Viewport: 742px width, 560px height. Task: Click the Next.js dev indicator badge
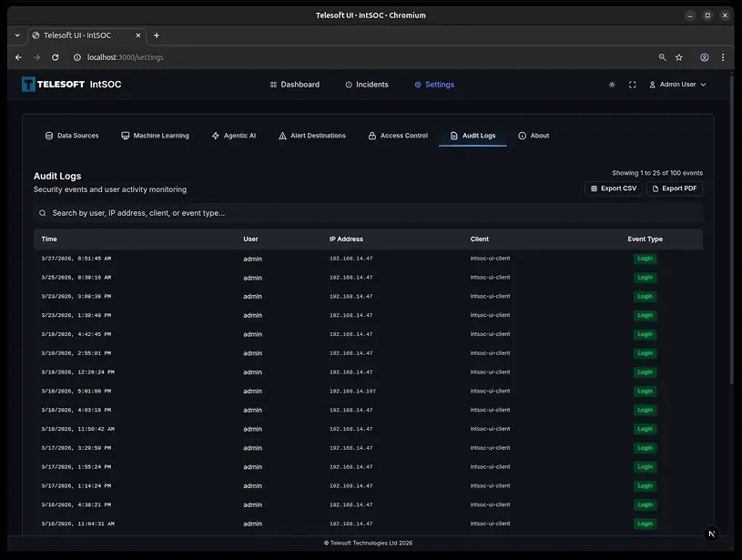point(711,534)
